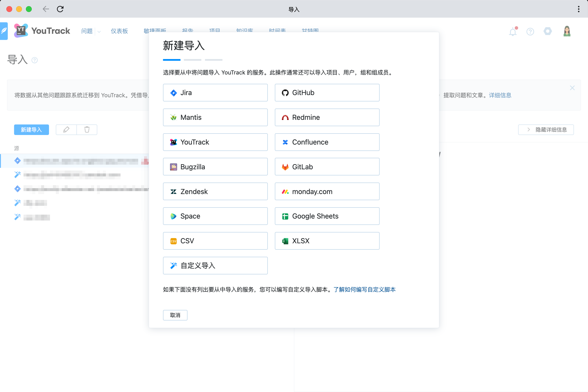Select 自定义导入 custom import option
The height and width of the screenshot is (392, 588).
pos(215,266)
